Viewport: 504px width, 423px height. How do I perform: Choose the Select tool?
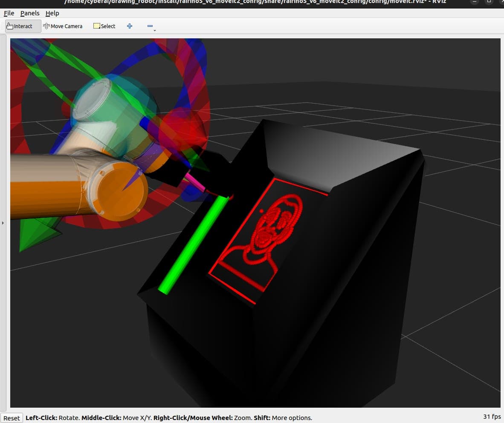pos(104,26)
